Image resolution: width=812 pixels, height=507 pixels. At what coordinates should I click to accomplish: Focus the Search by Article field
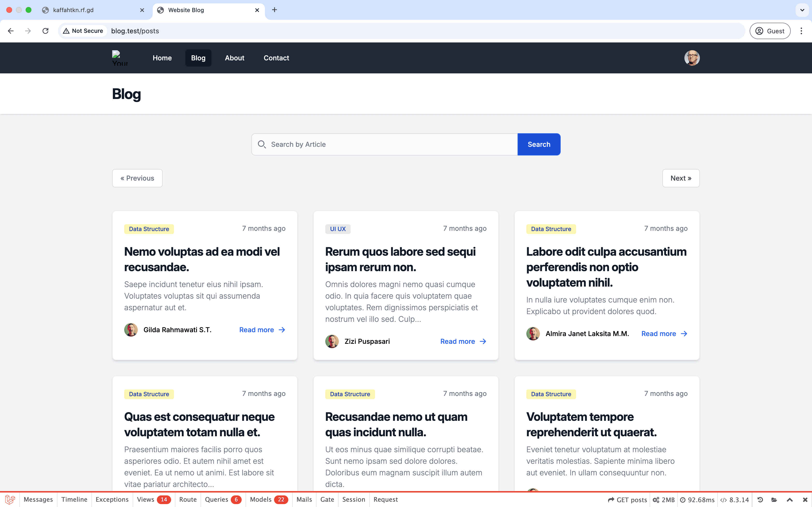coord(389,145)
